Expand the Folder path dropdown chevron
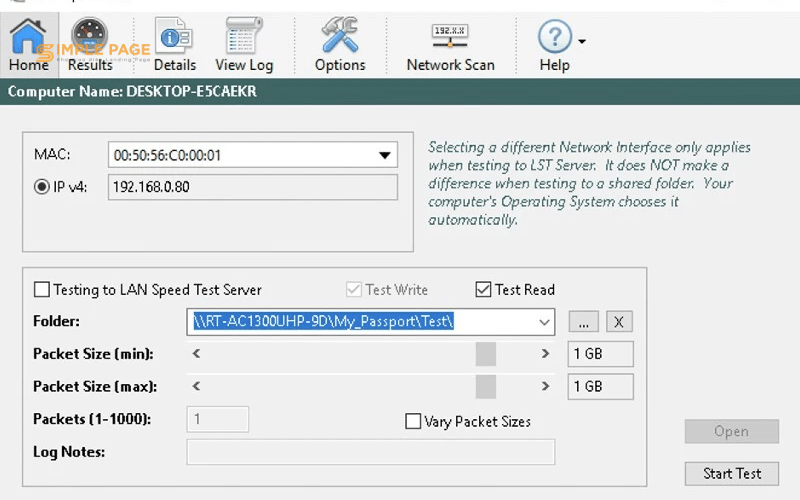 [544, 322]
